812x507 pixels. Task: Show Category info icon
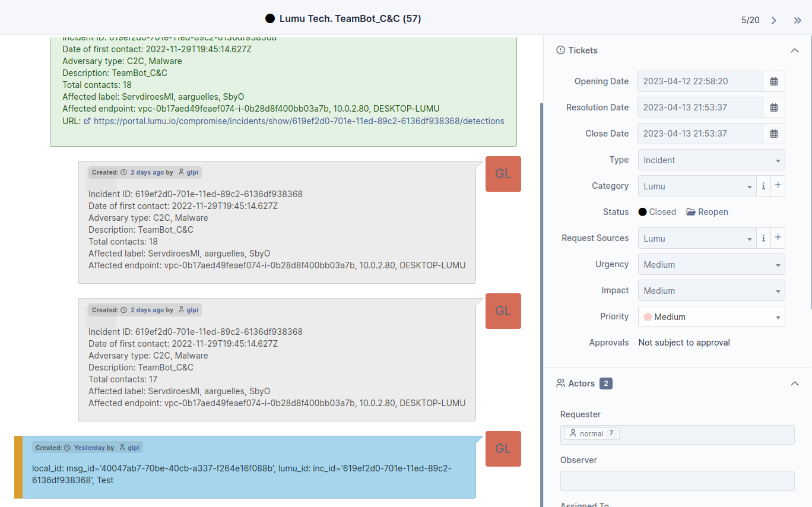coord(763,186)
